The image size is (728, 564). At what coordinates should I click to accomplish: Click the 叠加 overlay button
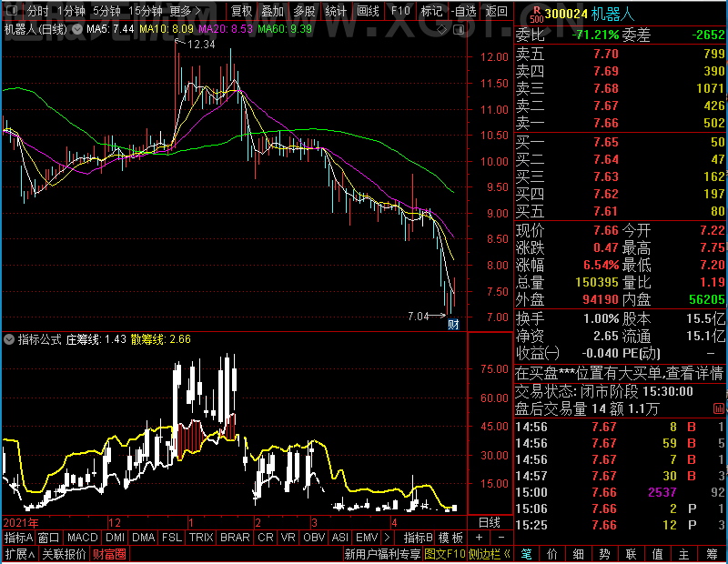(x=272, y=10)
